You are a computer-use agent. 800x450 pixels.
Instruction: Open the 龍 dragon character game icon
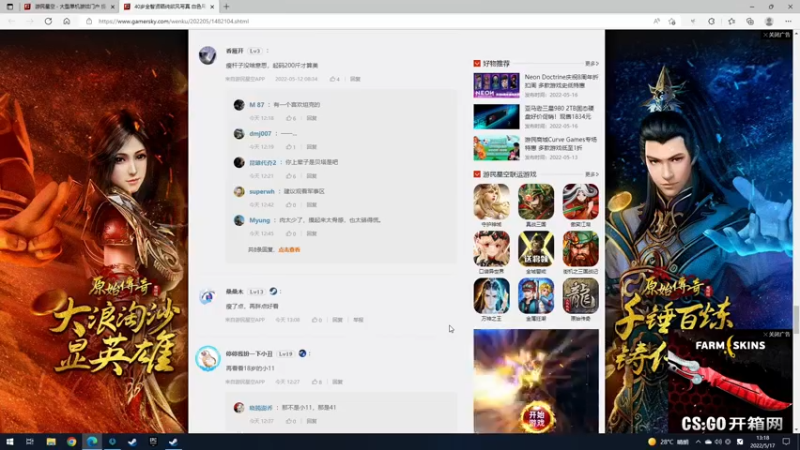[x=581, y=296]
